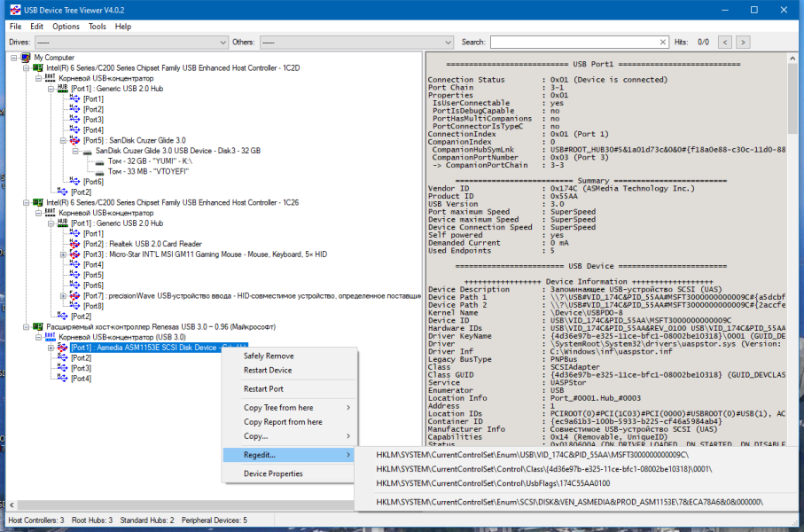The image size is (804, 532).
Task: Collapse the 1C2D host controller node
Action: click(x=27, y=67)
